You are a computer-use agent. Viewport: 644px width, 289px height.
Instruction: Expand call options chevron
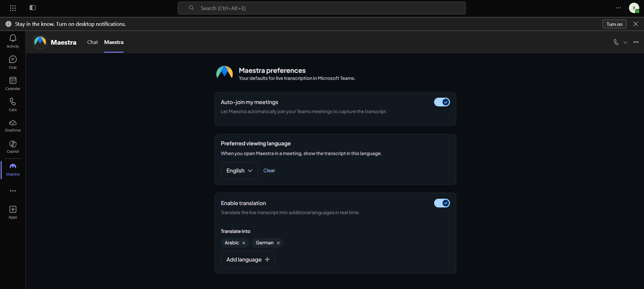(625, 42)
